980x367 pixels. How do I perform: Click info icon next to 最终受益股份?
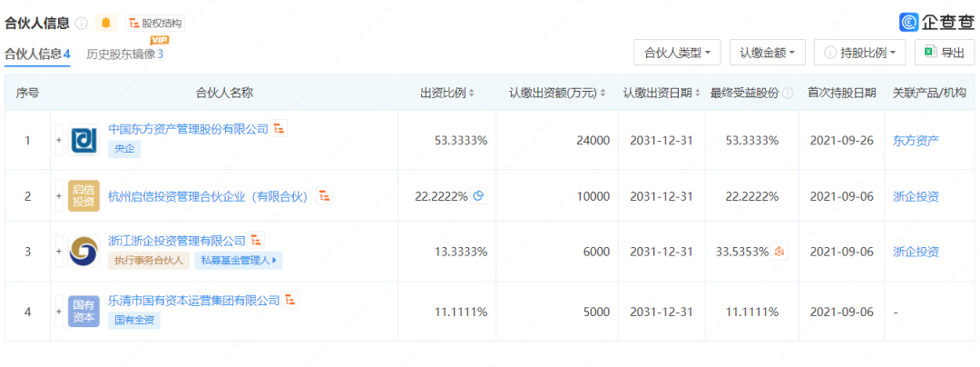788,94
